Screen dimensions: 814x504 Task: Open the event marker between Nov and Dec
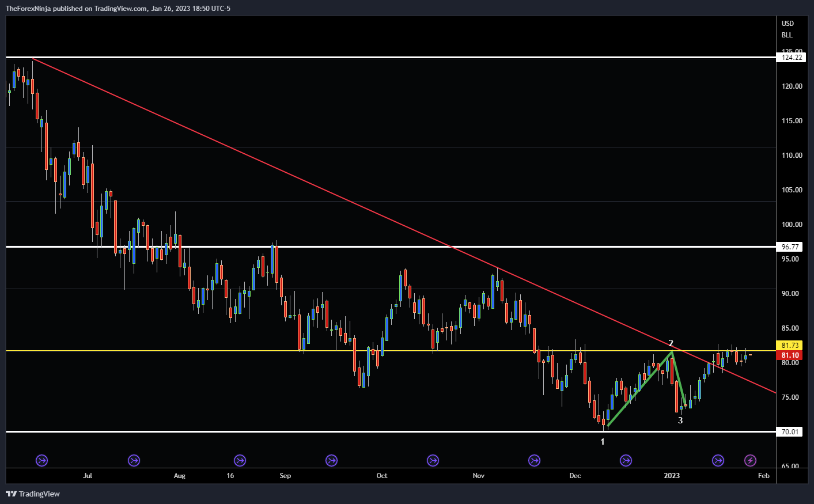534,460
